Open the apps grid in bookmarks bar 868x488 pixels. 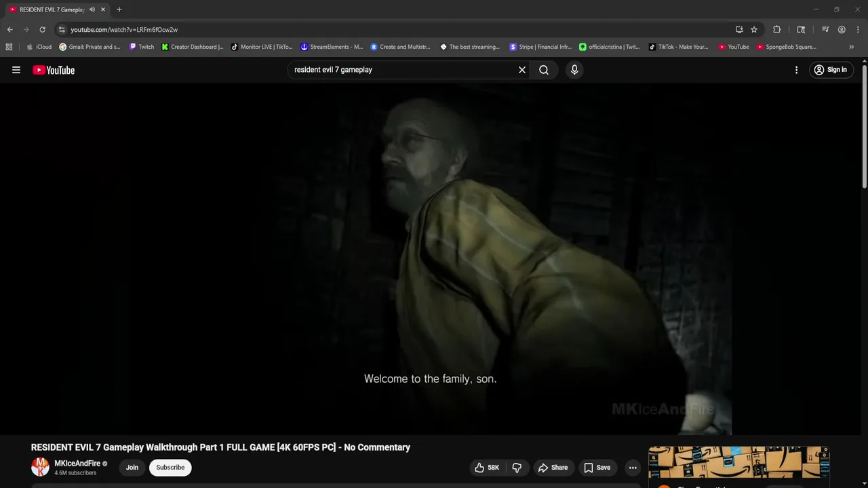tap(9, 47)
